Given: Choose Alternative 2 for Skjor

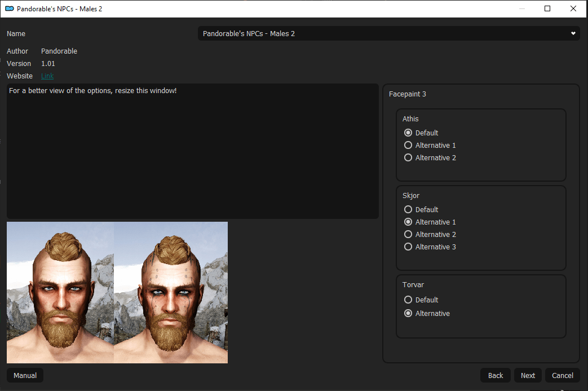Looking at the screenshot, I should tap(430, 234).
